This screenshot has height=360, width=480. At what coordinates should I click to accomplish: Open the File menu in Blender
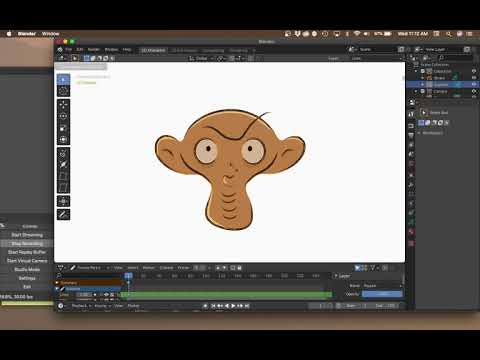click(69, 50)
